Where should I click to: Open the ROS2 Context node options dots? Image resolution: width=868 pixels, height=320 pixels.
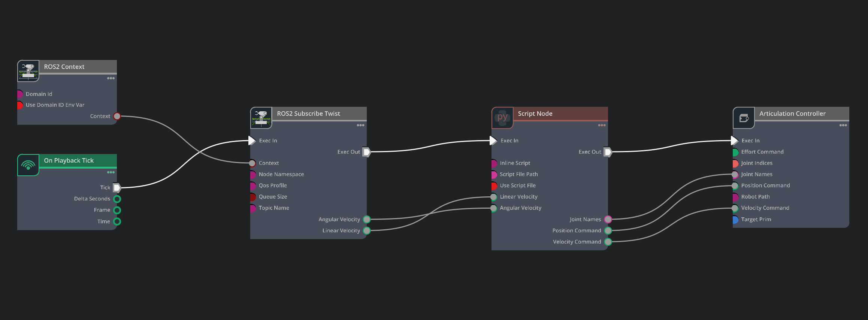[111, 78]
